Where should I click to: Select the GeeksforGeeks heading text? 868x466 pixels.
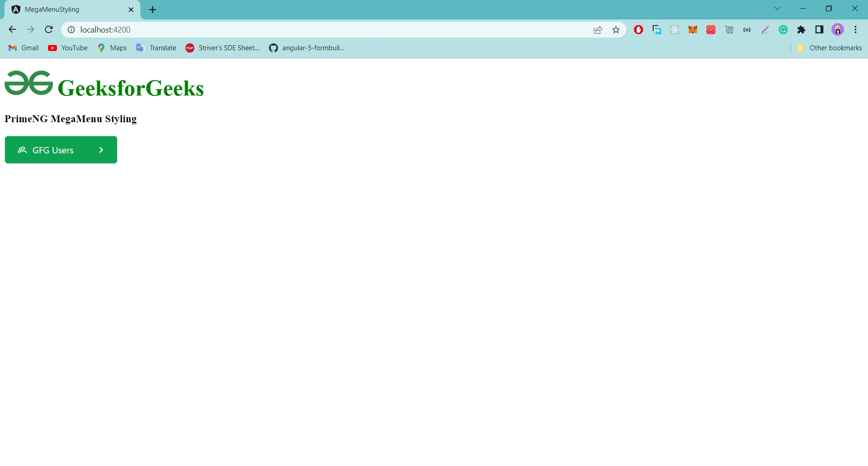pyautogui.click(x=131, y=88)
